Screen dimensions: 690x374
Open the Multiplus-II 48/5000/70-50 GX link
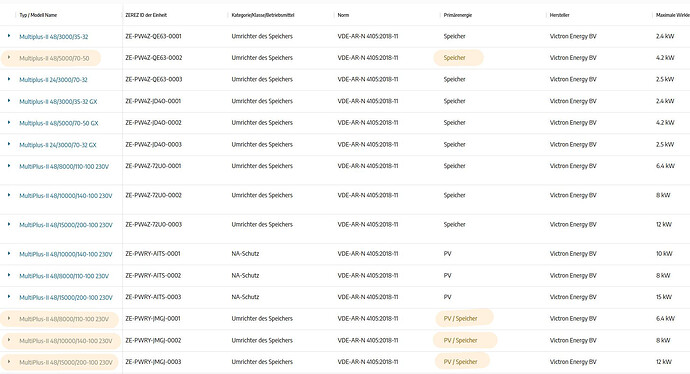coord(59,123)
